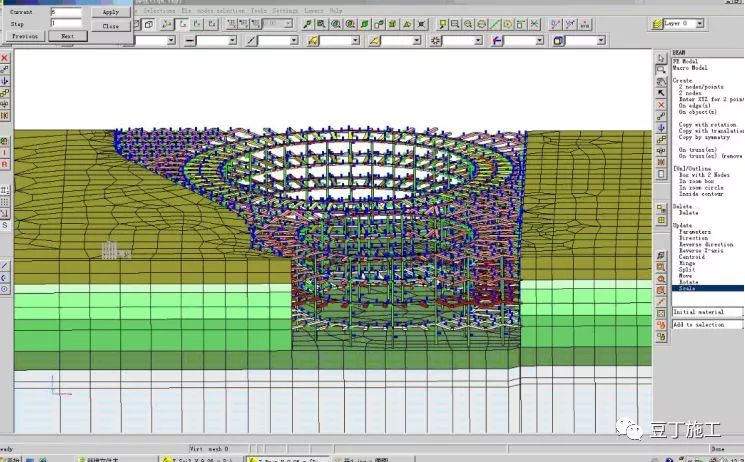Image resolution: width=745 pixels, height=462 pixels.
Task: Click the Apply button
Action: click(x=111, y=12)
